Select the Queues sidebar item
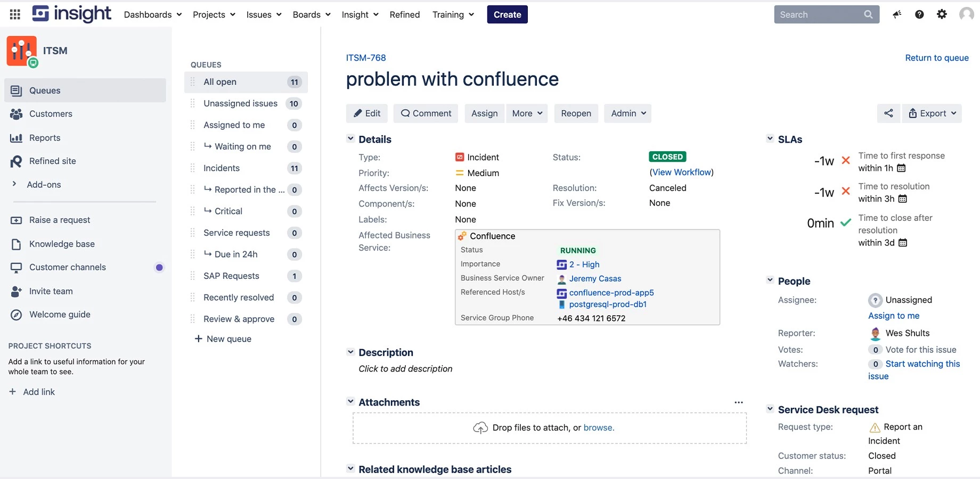The image size is (980, 479). 85,90
